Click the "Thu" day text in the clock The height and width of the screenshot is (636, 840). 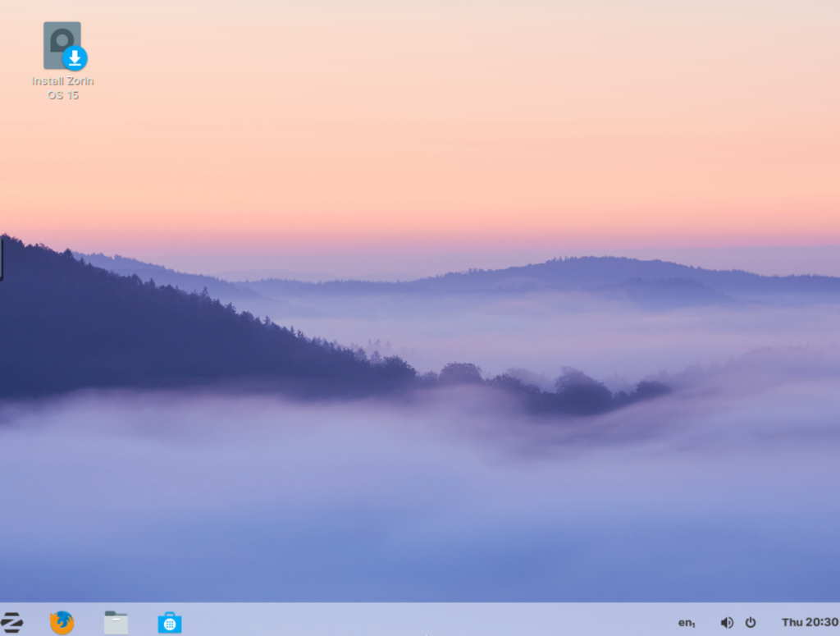pos(792,622)
